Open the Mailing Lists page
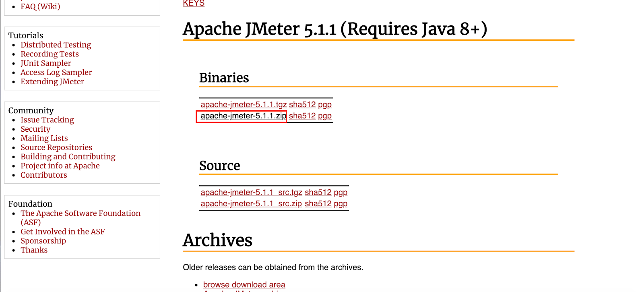Screen dimensions: 644x292 pyautogui.click(x=44, y=138)
